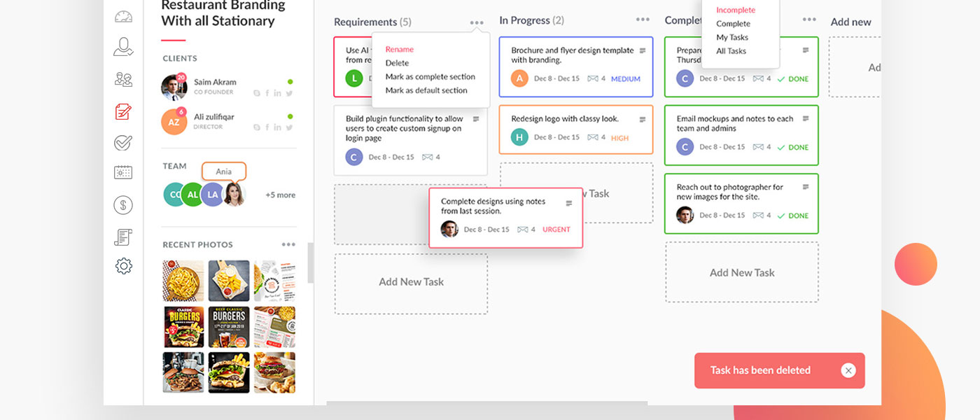The width and height of the screenshot is (980, 420).
Task: Click Ali zulifiqar's LinkedIn icon
Action: pos(278,127)
